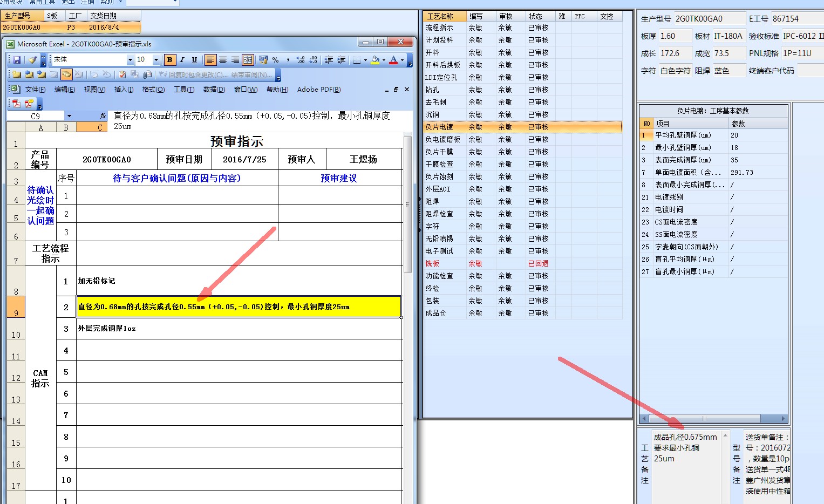Open the Borders dropdown arrow
Screen dimensions: 824x504
coord(365,60)
